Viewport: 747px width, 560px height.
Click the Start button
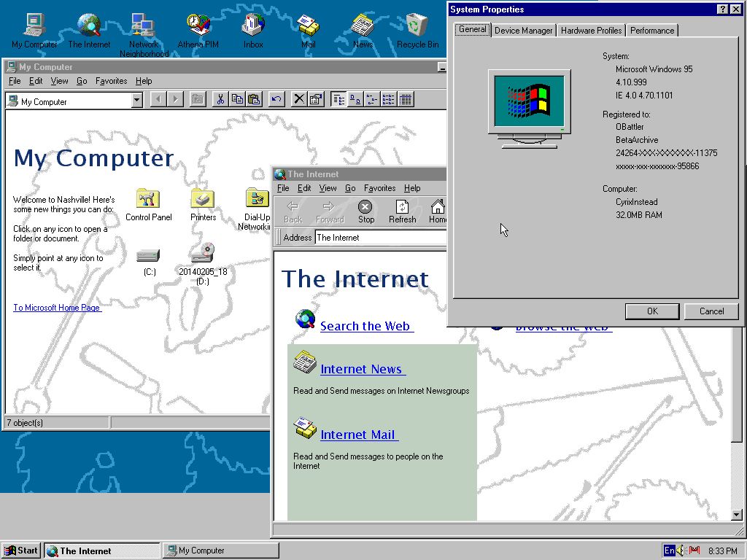(21, 551)
